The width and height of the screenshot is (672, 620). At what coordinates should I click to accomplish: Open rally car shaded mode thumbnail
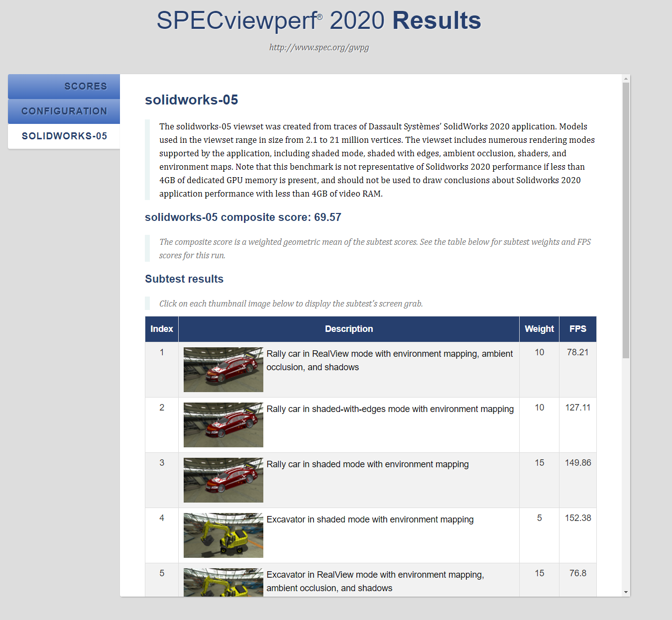pyautogui.click(x=223, y=480)
